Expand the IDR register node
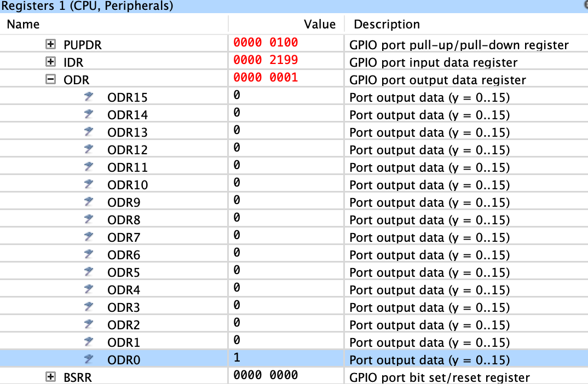Screen dimensions: 588x384 [50, 62]
